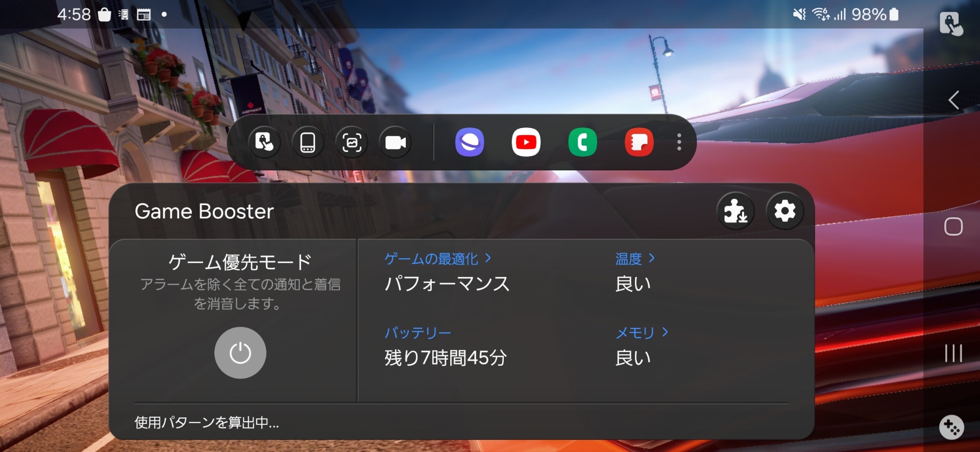Open 温度 details
This screenshot has height=452, width=980.
click(x=635, y=259)
